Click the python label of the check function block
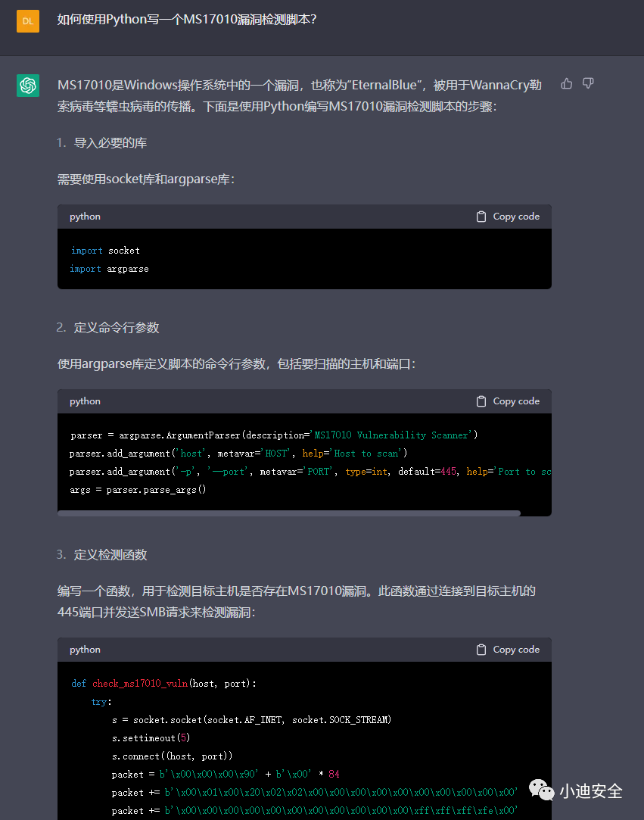Viewport: 644px width, 820px height. pos(86,650)
